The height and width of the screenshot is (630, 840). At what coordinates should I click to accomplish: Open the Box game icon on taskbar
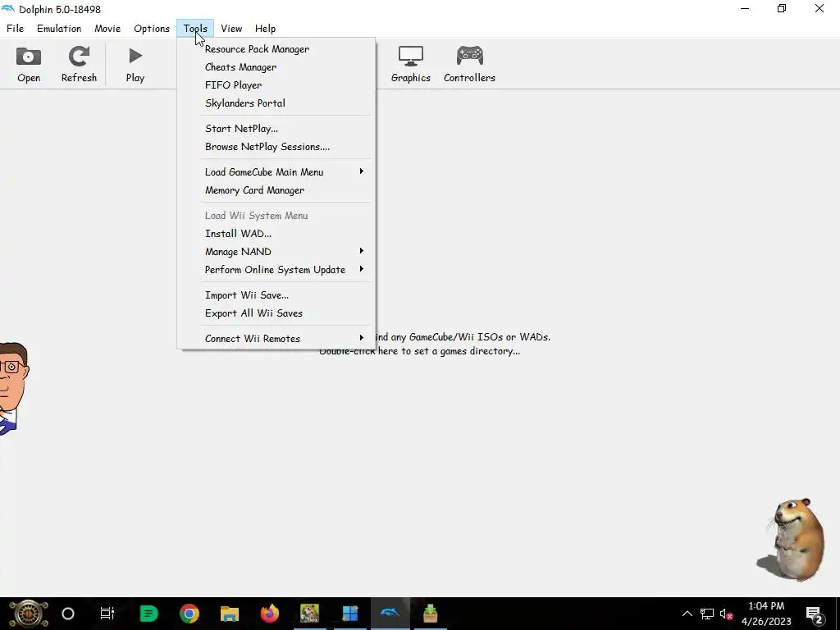[309, 614]
